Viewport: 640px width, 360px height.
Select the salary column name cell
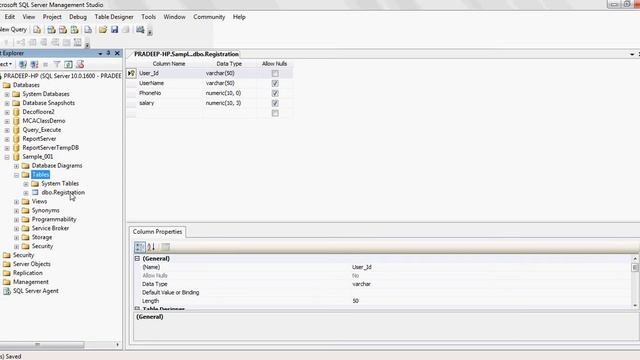pyautogui.click(x=169, y=103)
